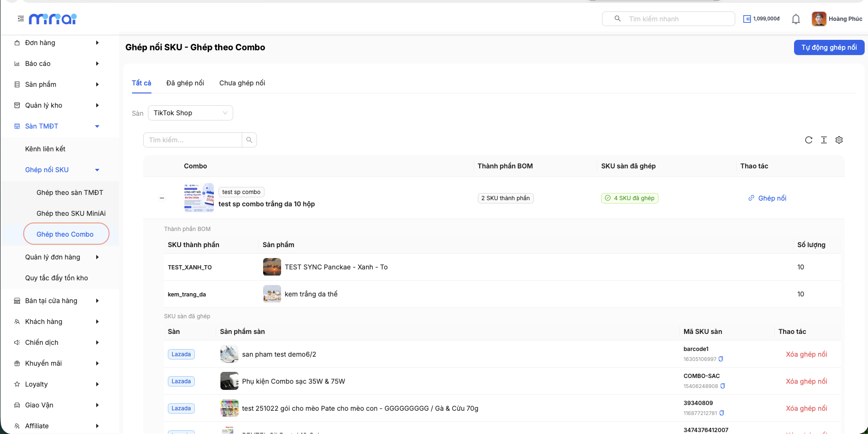The image size is (868, 434).
Task: Copy Lazada SKU ID 15406248908
Action: (x=723, y=386)
